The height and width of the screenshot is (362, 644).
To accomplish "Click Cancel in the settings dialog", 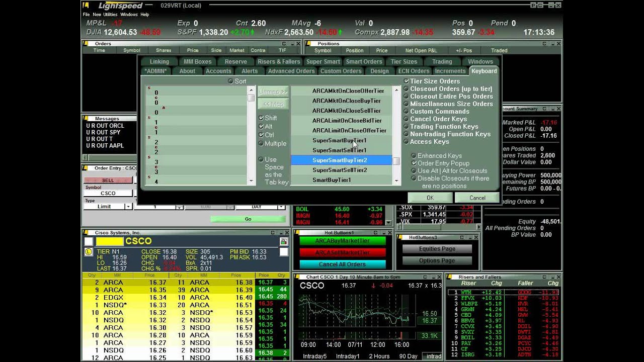I will point(477,198).
